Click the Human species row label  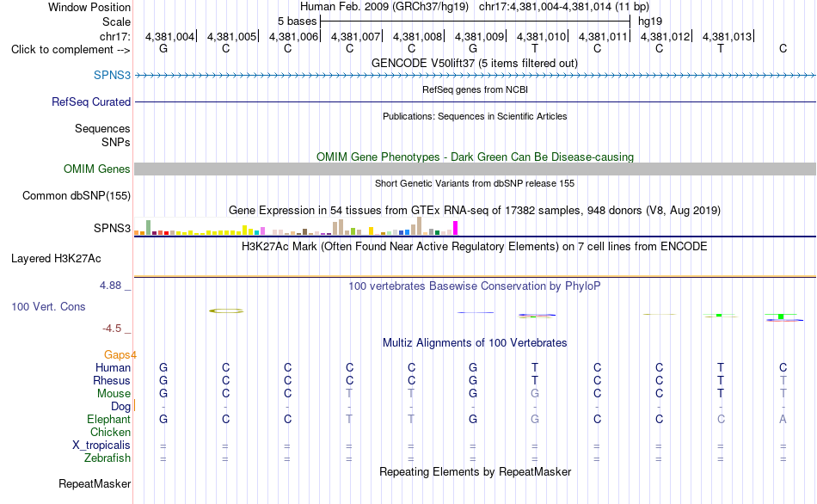(x=113, y=367)
